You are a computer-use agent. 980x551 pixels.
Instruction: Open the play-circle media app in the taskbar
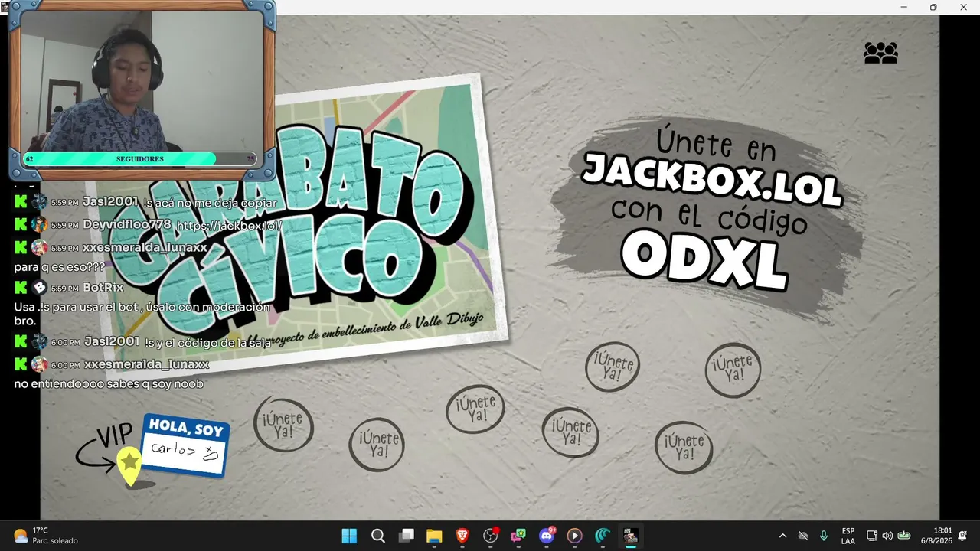(x=575, y=536)
